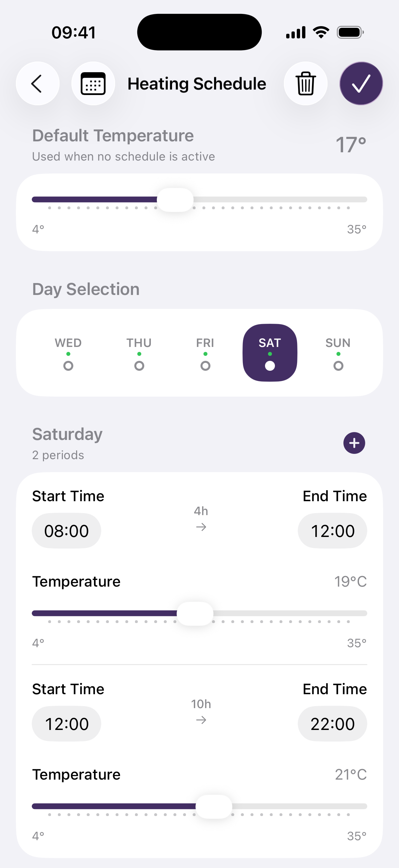Screen dimensions: 399x868
Task: Click the 19°C temperature slider thumb
Action: point(195,613)
